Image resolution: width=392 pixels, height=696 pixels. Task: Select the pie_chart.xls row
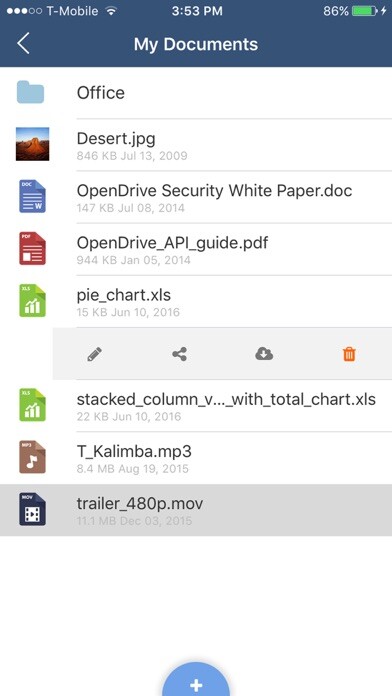pos(196,301)
